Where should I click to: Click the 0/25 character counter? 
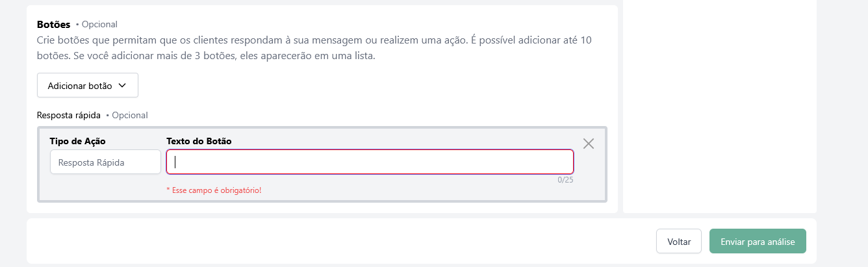point(565,180)
